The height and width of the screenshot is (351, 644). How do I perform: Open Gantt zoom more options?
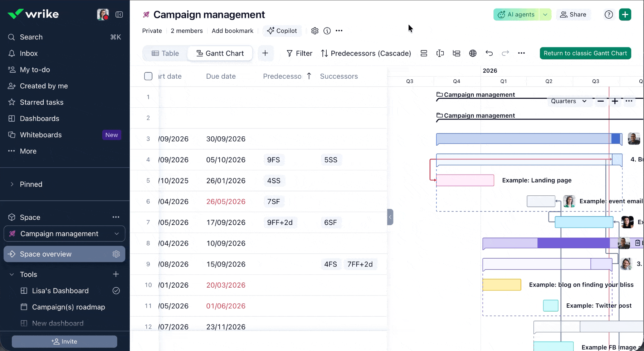click(629, 101)
